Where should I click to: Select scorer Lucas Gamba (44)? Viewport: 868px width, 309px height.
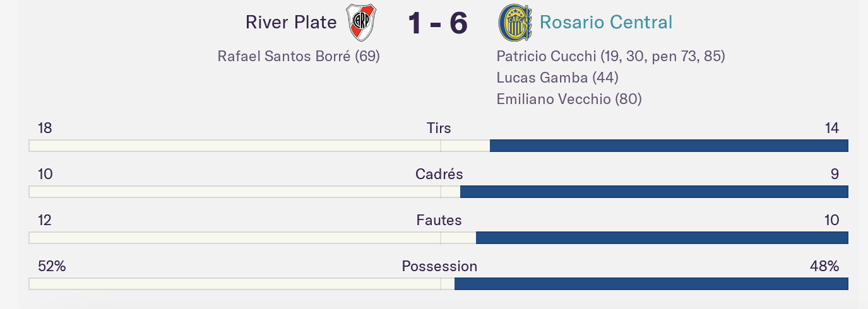(557, 78)
